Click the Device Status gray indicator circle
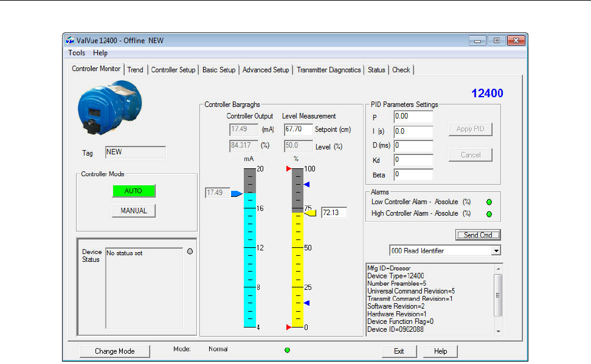 pyautogui.click(x=190, y=252)
